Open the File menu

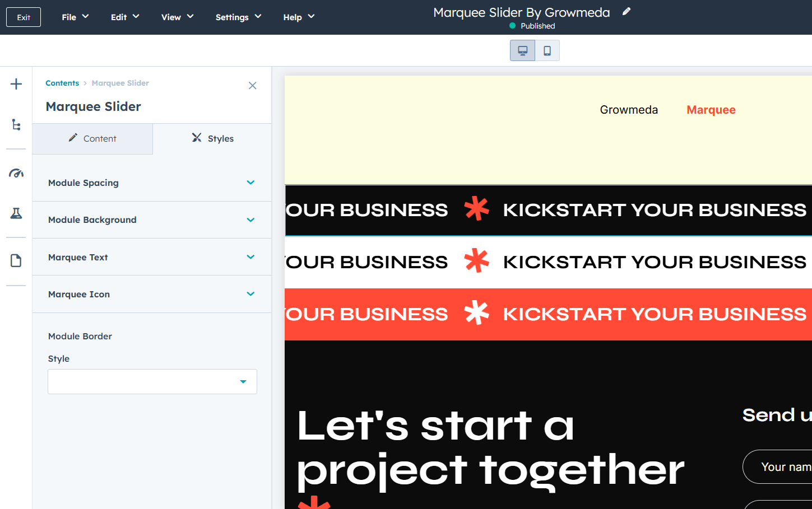coord(75,17)
